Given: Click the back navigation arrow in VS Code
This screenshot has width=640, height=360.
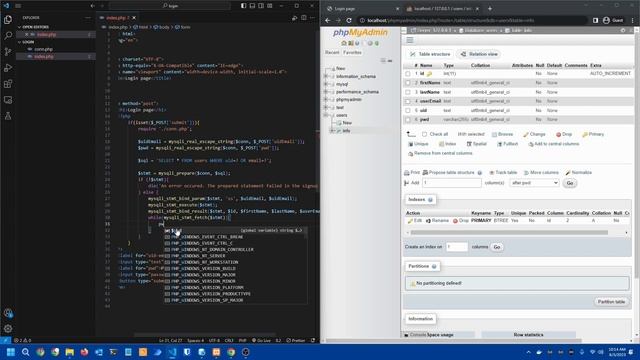Looking at the screenshot, I should pos(93,6).
